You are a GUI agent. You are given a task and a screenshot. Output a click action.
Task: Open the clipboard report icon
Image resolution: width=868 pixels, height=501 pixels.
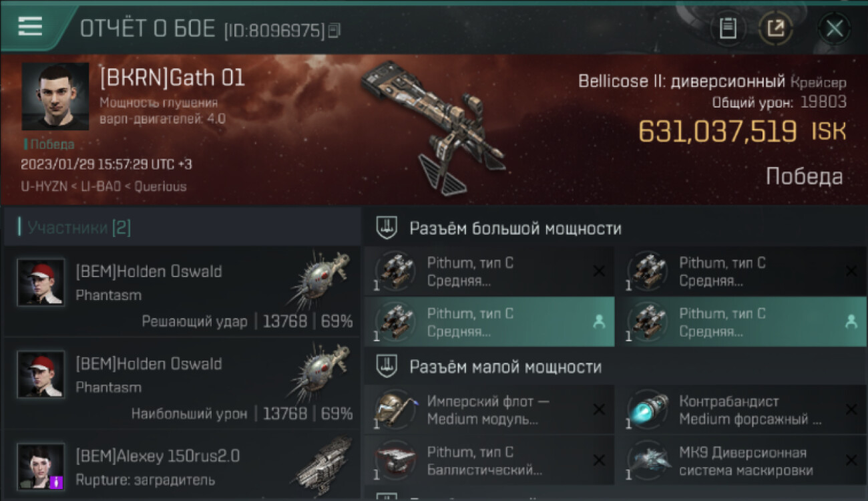coord(728,28)
